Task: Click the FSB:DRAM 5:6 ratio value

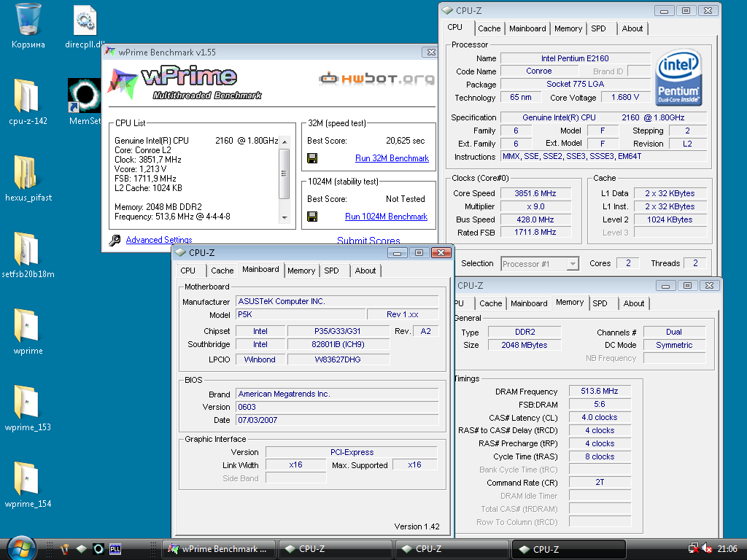Action: coord(600,404)
